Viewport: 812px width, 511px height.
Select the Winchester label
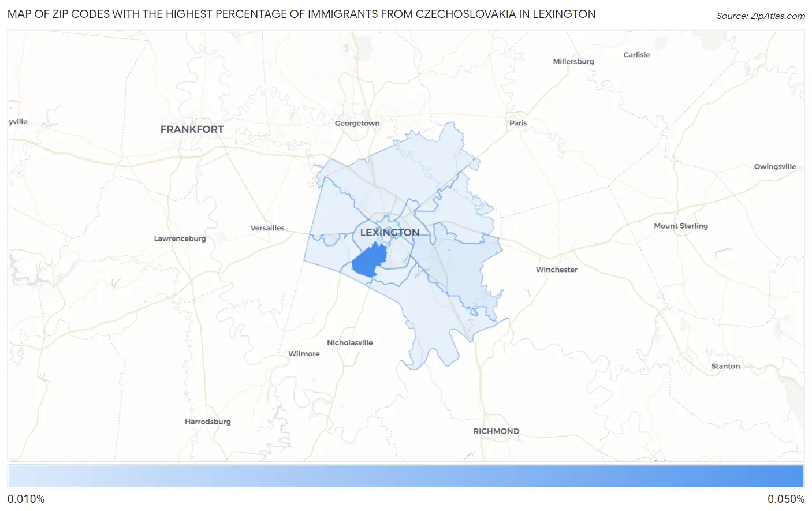tap(557, 270)
